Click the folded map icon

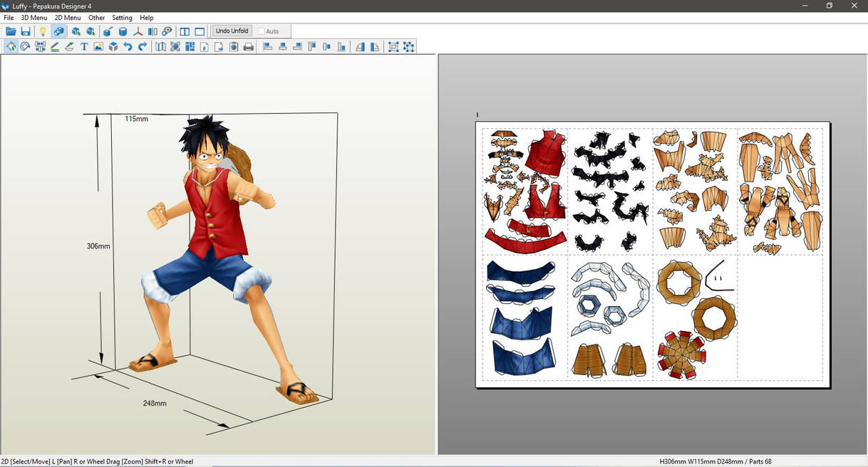point(160,47)
